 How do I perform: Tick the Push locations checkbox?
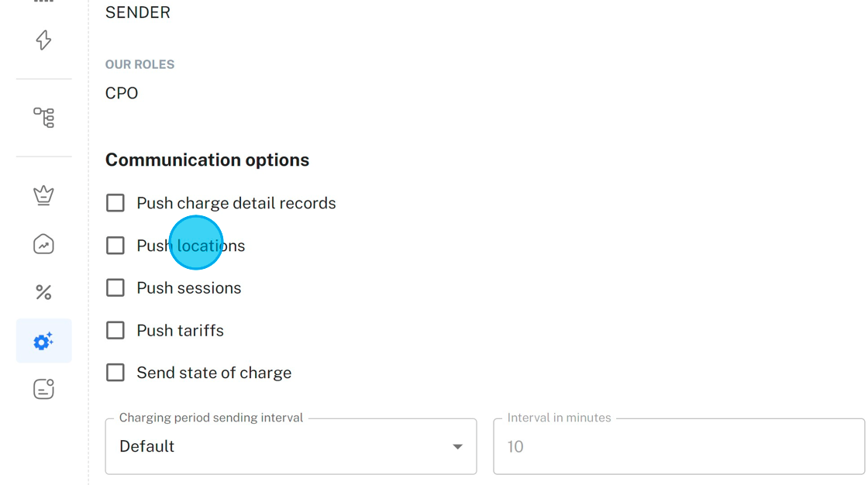[115, 246]
